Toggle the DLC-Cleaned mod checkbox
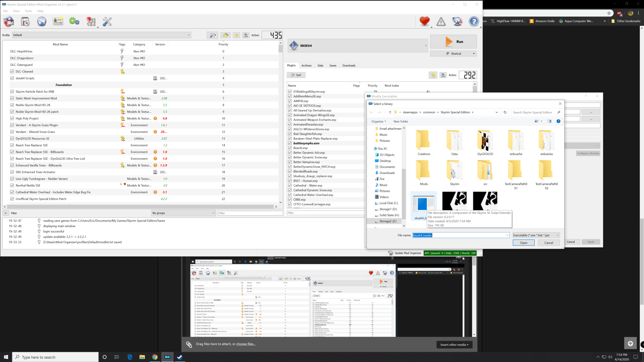 point(12,71)
